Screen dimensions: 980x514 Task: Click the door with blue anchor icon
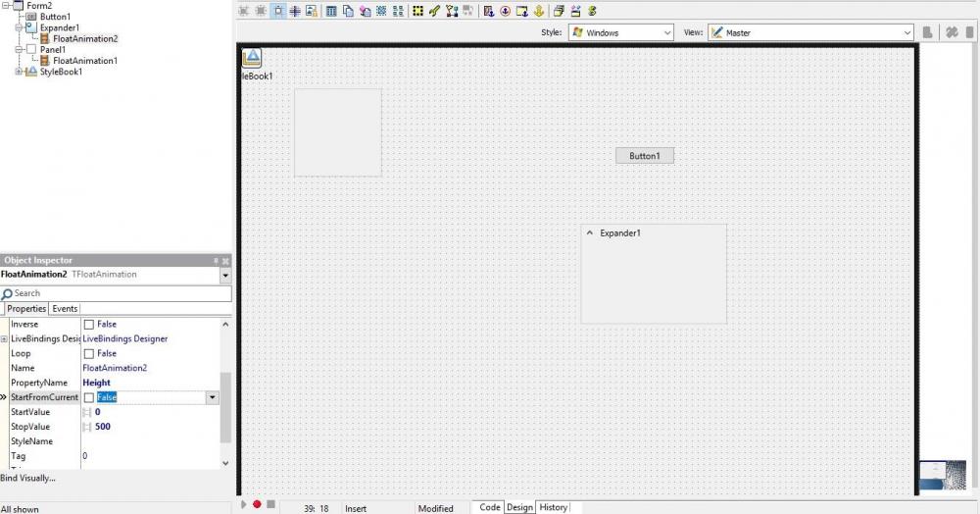[x=489, y=11]
